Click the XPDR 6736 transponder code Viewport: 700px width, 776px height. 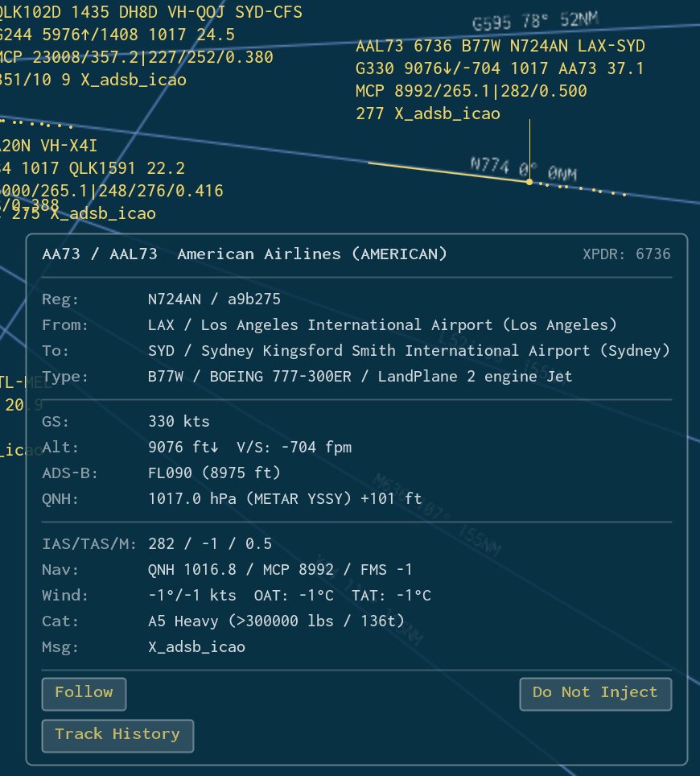click(x=626, y=254)
